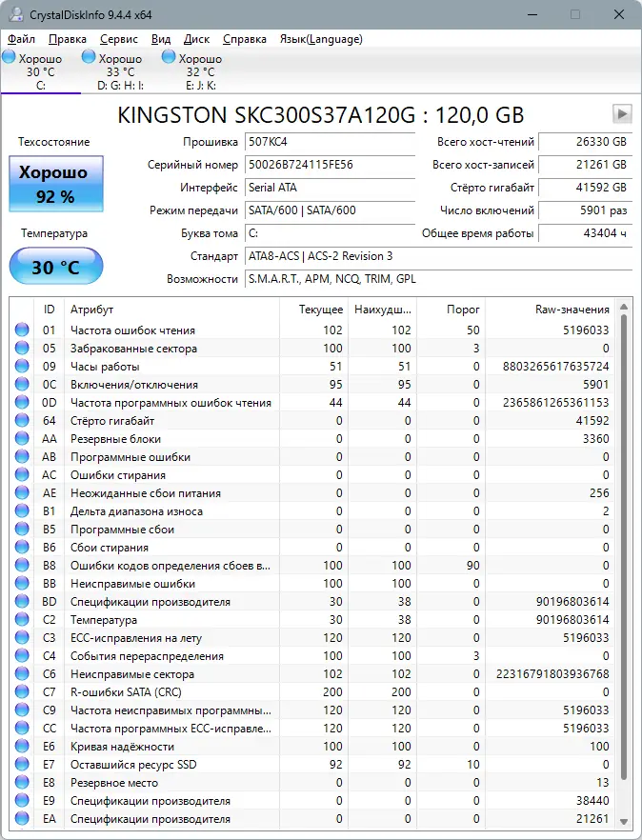Click next disk arrow button
Screen dimensions: 642x840
click(x=622, y=113)
